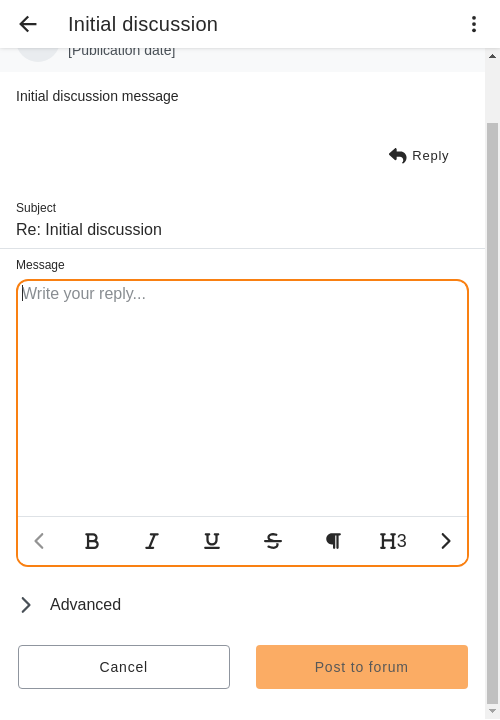The height and width of the screenshot is (720, 500).
Task: Click the scrollbar down arrow
Action: click(492, 711)
